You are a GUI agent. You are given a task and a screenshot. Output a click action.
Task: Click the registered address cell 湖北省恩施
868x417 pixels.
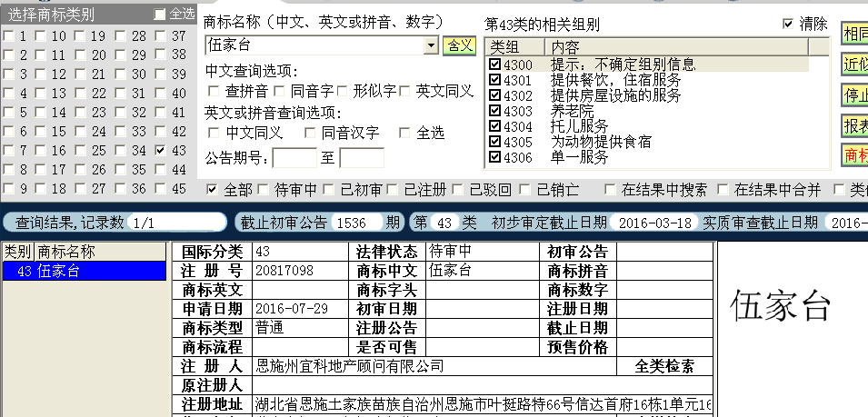(x=484, y=403)
